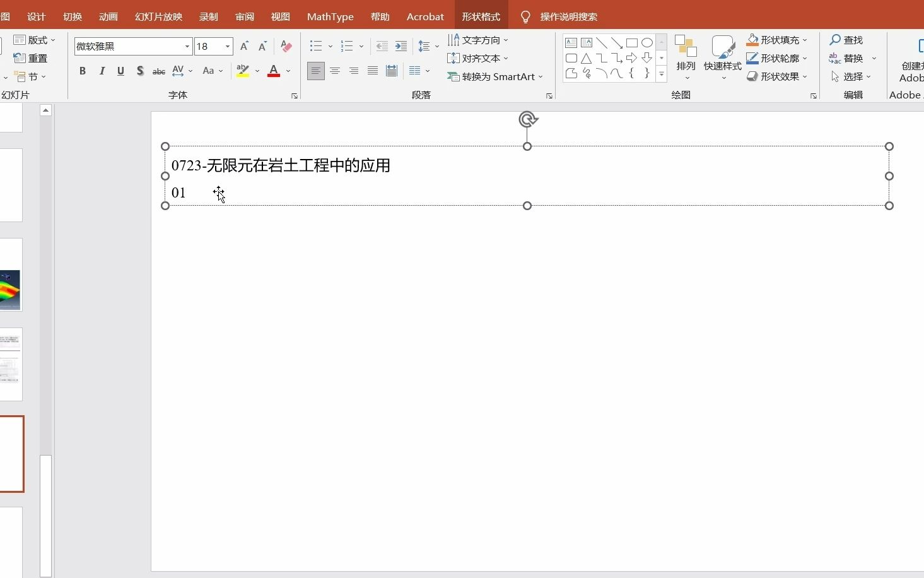The height and width of the screenshot is (578, 924).
Task: Open the 审阅 ribbon tab
Action: pos(244,16)
